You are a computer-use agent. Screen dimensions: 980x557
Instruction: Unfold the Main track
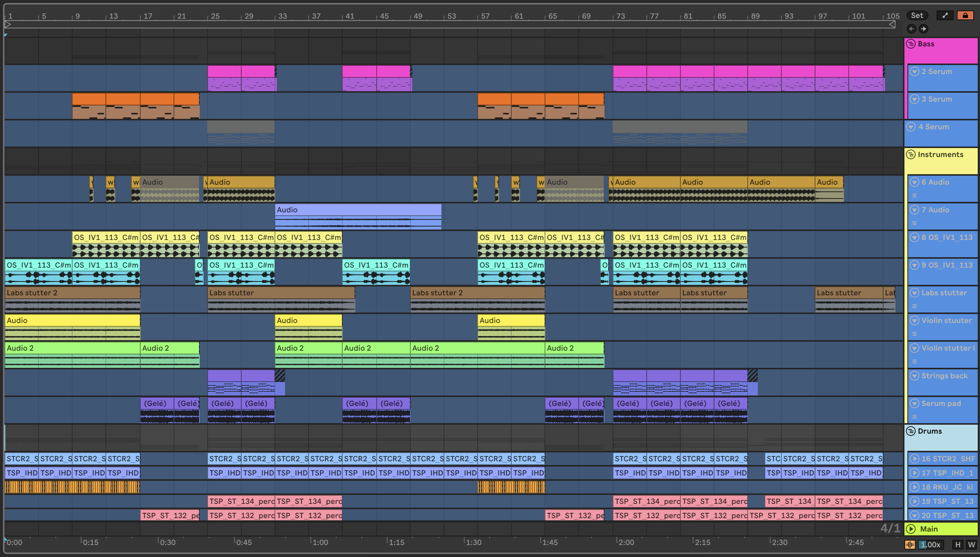pyautogui.click(x=911, y=529)
